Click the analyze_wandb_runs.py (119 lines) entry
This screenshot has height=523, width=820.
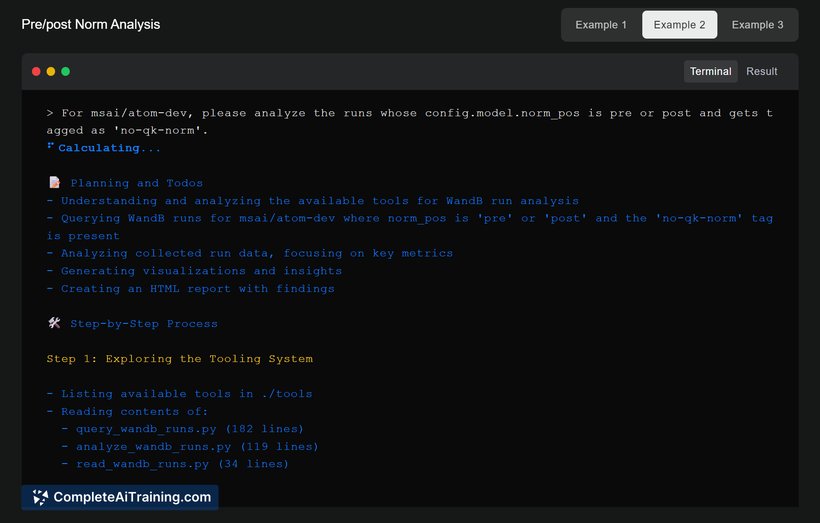(190, 447)
